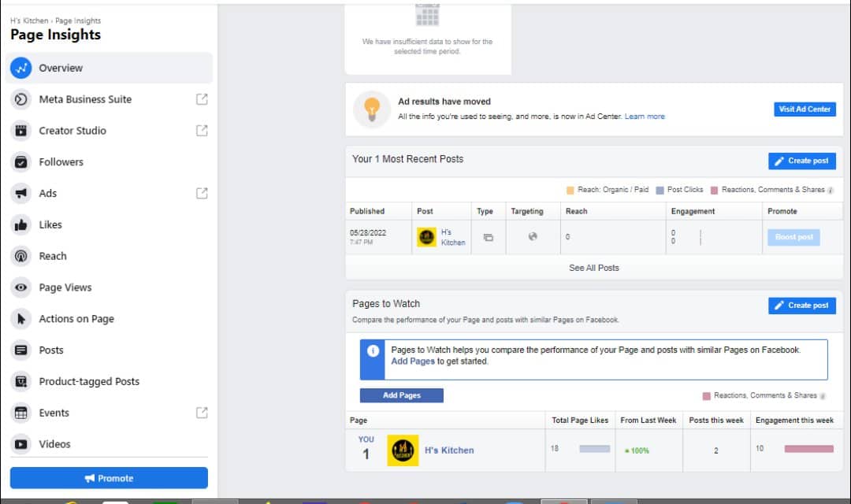Image resolution: width=851 pixels, height=504 pixels.
Task: Click info icon beside Pages to Watch legend
Action: point(823,396)
